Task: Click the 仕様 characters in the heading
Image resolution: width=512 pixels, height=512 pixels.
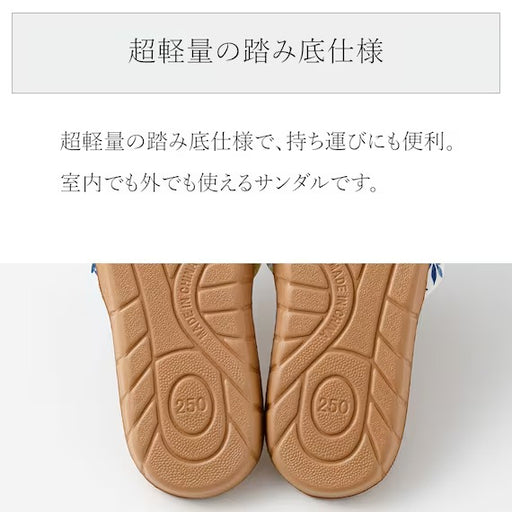Action: pyautogui.click(x=356, y=52)
